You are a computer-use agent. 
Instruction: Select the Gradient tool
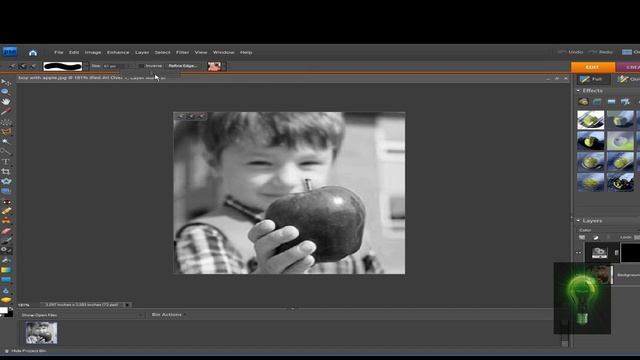coord(6,270)
